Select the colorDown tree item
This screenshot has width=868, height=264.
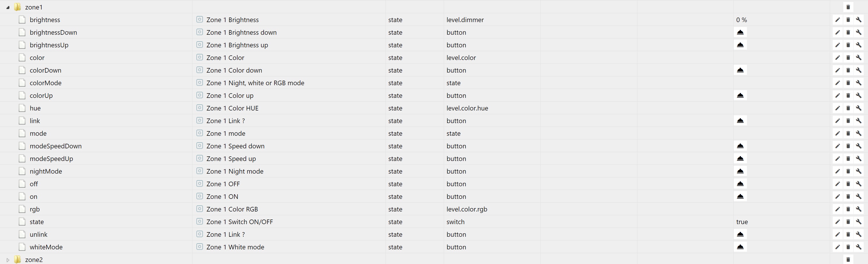tap(46, 71)
